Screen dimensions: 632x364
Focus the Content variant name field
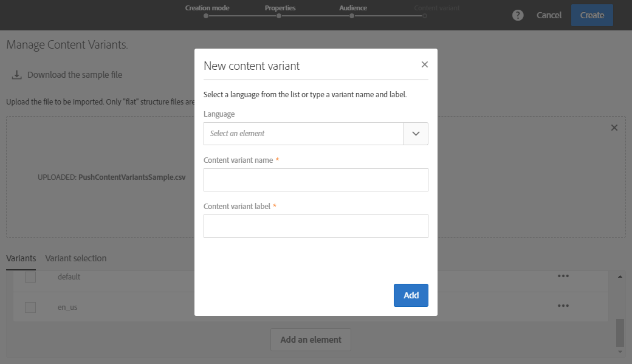coord(315,180)
